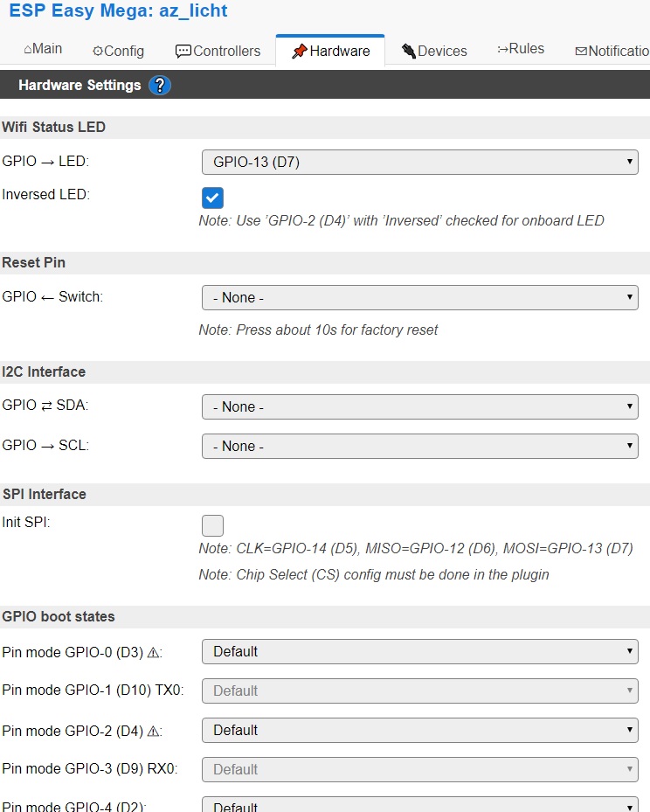Select the GPIO SCL combo box

[419, 446]
